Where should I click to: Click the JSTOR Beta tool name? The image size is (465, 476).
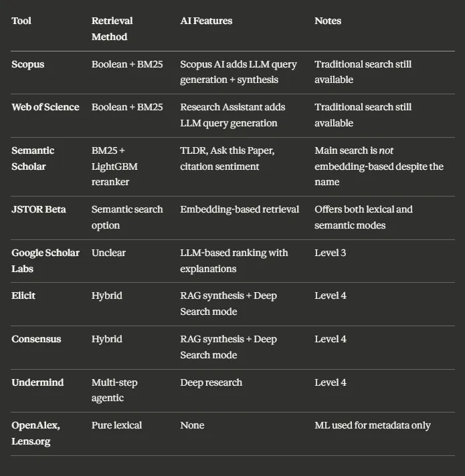[x=39, y=209]
